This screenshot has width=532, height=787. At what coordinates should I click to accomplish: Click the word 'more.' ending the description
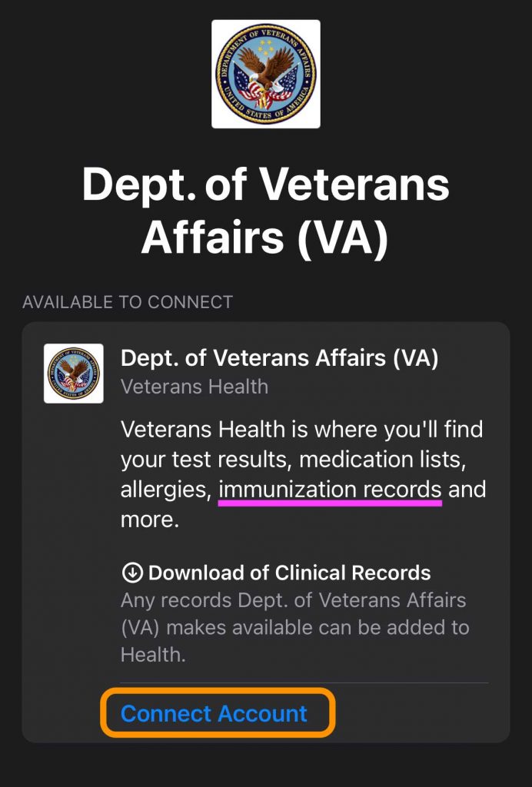pos(150,520)
